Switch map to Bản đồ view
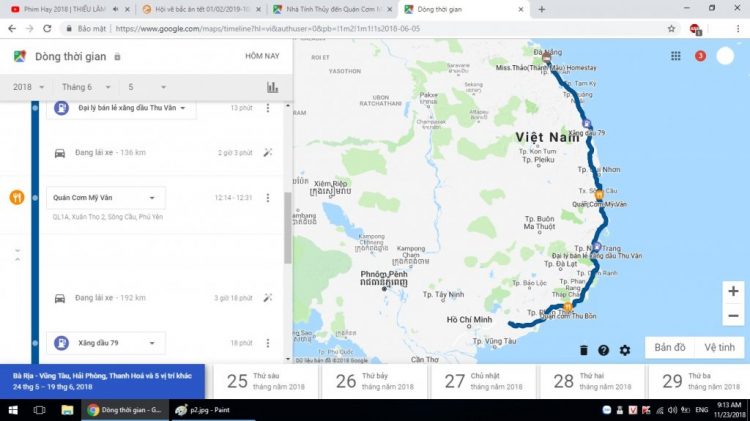Image resolution: width=750 pixels, height=421 pixels. [x=670, y=347]
